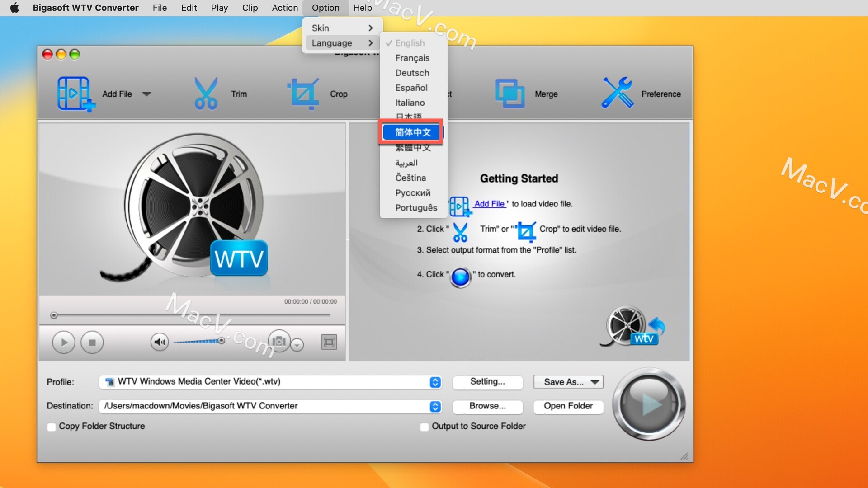Open the Save As... dropdown button
868x488 pixels.
coord(568,382)
